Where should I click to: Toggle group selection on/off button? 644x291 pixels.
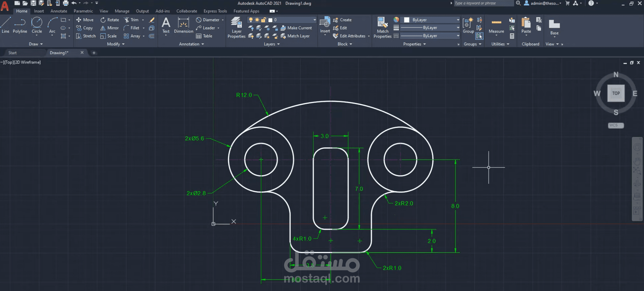coord(479,36)
